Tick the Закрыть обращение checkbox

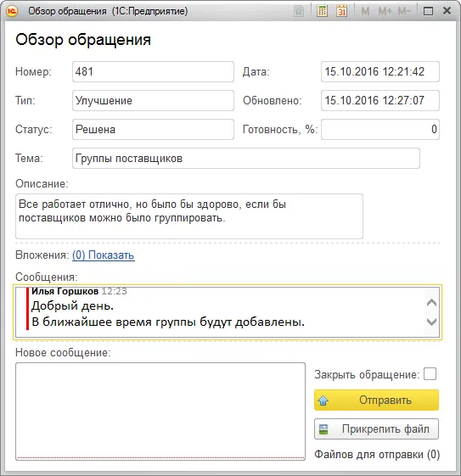[430, 373]
